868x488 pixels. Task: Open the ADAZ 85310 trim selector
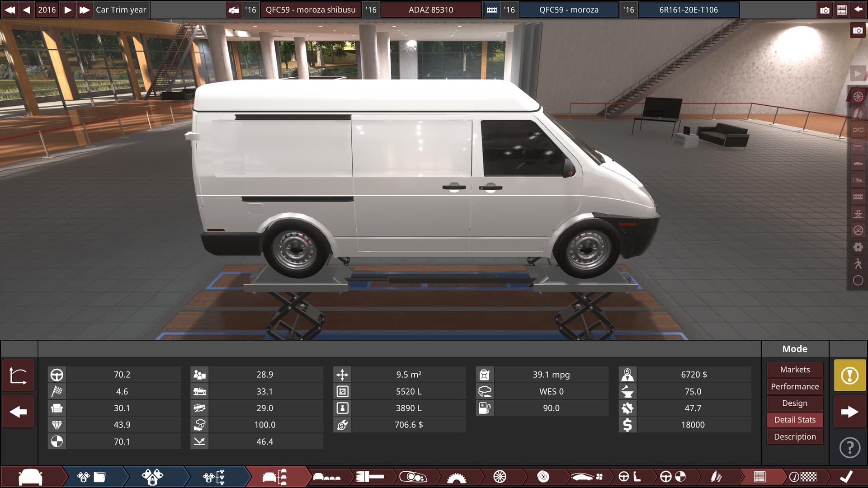[x=430, y=9]
